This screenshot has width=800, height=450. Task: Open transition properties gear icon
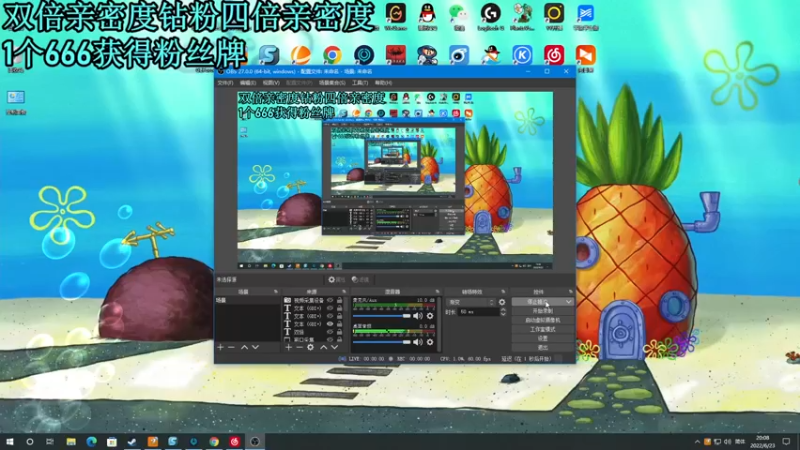(x=502, y=302)
